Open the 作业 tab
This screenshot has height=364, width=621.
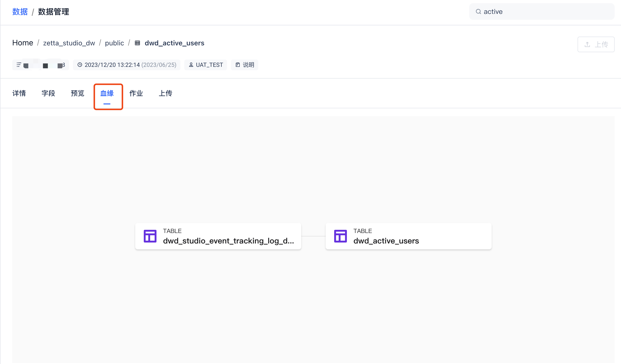(x=136, y=93)
